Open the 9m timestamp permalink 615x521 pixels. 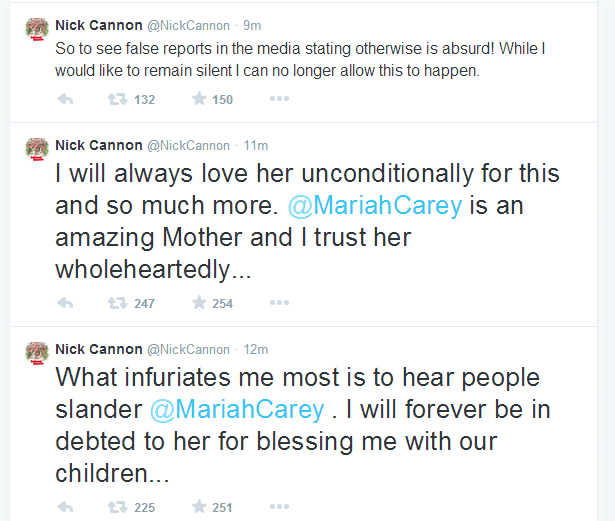pos(251,25)
